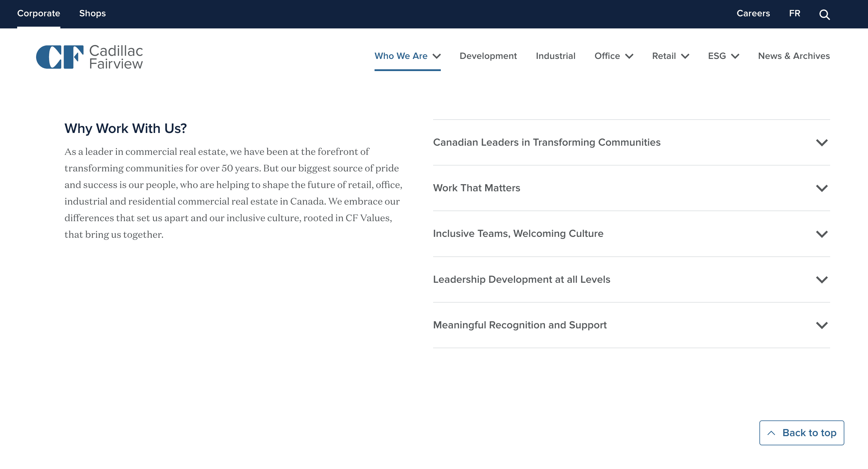Image resolution: width=868 pixels, height=469 pixels.
Task: Click the Why Work With Us heading
Action: pyautogui.click(x=125, y=129)
